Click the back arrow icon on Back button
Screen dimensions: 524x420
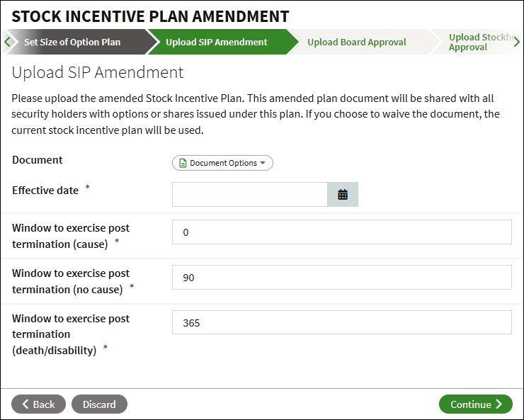25,404
